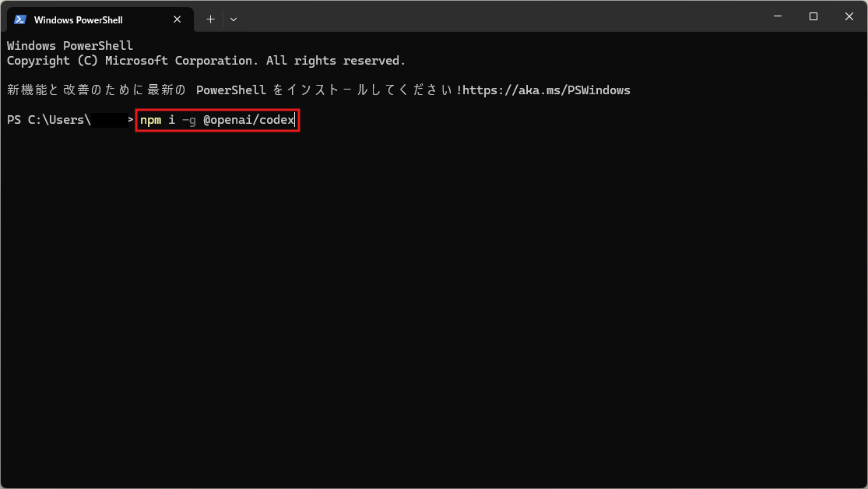868x489 pixels.
Task: Maximize the terminal window
Action: pos(814,16)
